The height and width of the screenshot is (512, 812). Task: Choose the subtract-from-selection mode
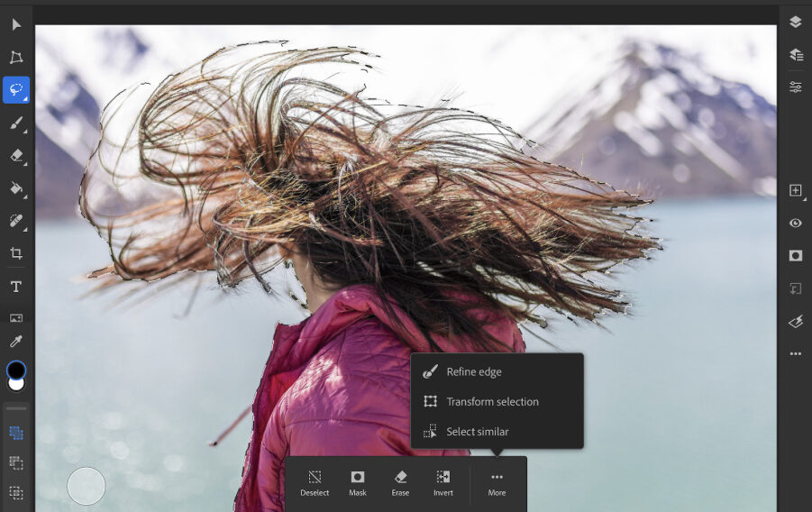(x=16, y=462)
